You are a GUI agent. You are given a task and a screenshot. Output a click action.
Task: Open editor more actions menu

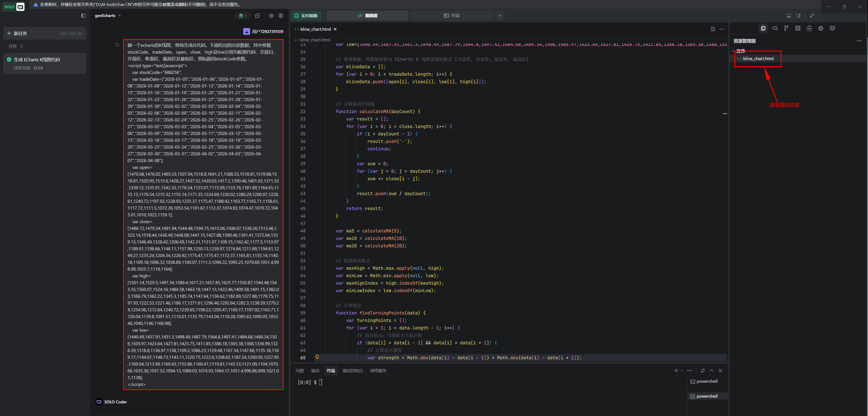click(x=722, y=29)
